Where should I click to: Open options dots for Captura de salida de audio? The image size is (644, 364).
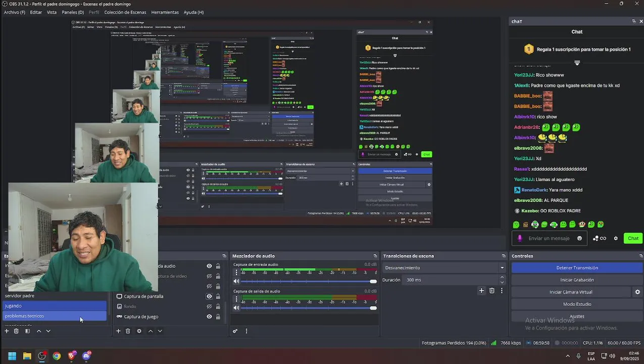click(x=236, y=299)
